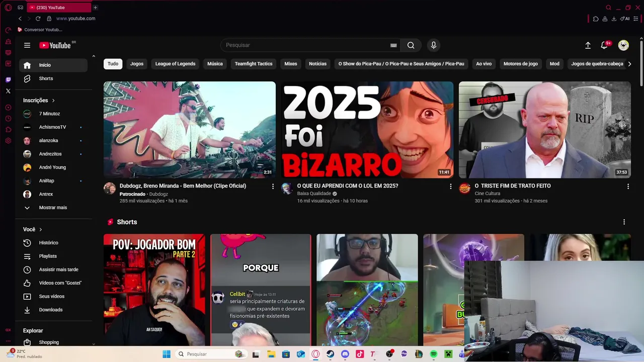Select the Jogos filter chip

(x=137, y=64)
